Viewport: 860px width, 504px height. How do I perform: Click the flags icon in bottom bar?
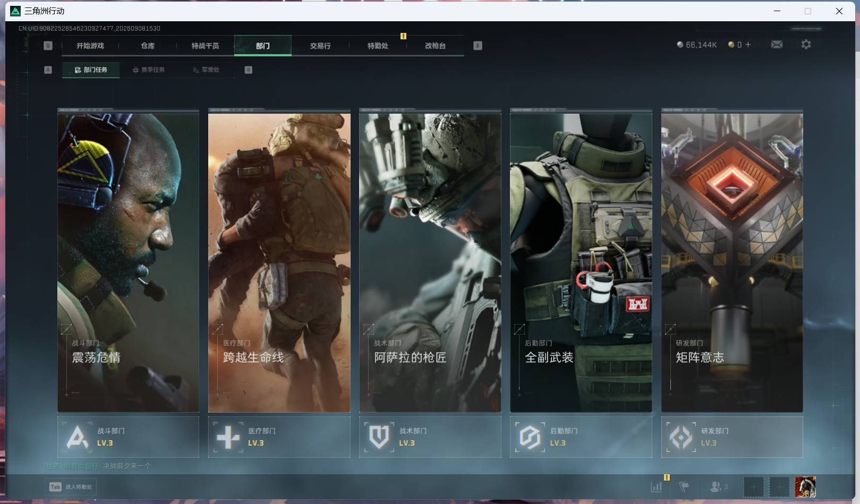pyautogui.click(x=684, y=486)
